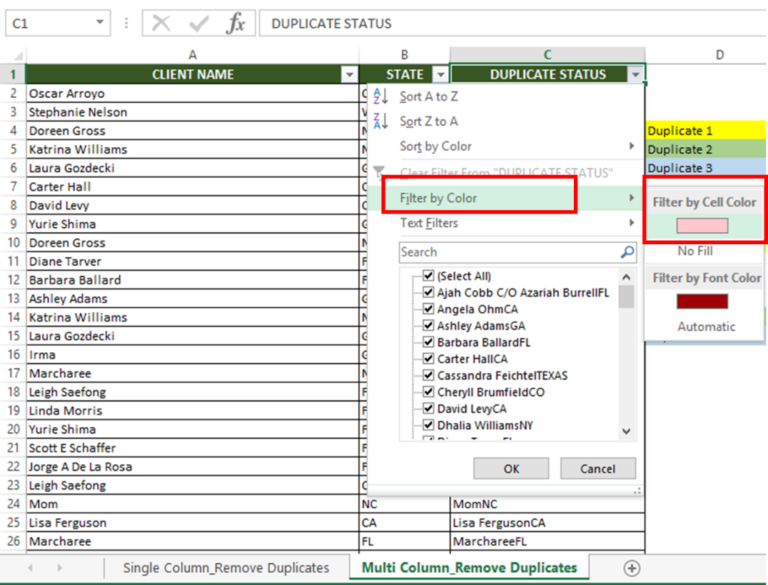This screenshot has width=768, height=585.
Task: Click the search magnifier icon in filter box
Action: [x=627, y=252]
